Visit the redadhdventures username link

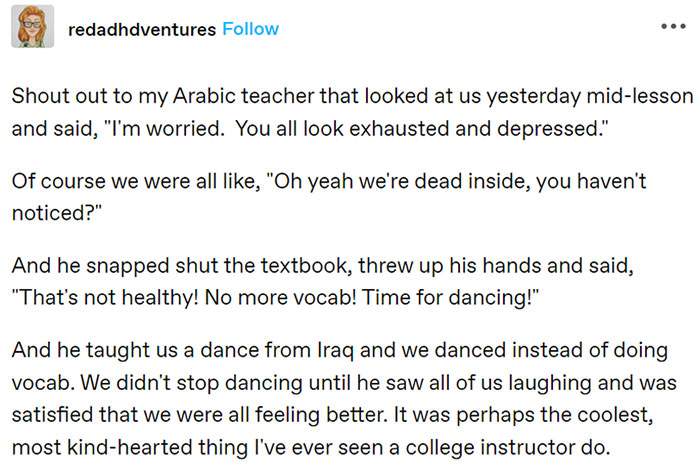(142, 29)
